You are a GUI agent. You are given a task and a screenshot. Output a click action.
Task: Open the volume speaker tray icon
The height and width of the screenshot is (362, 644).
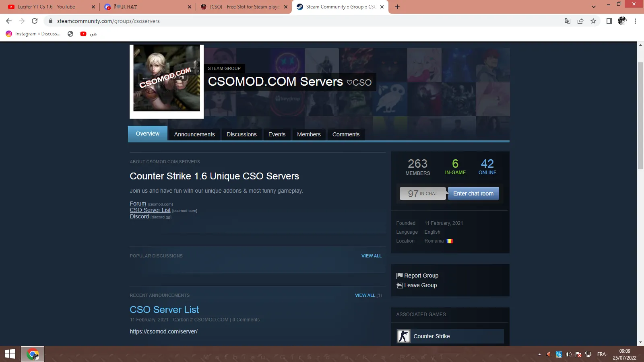[568, 354]
